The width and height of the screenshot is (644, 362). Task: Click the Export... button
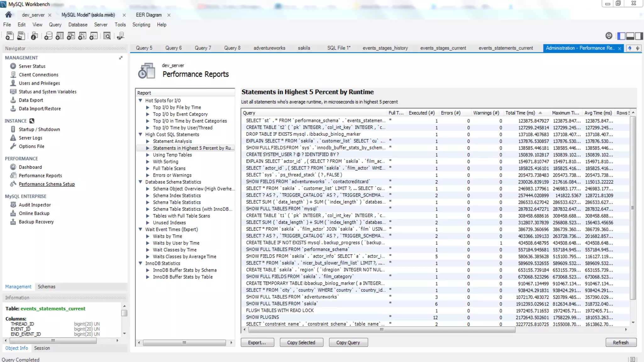coord(257,343)
